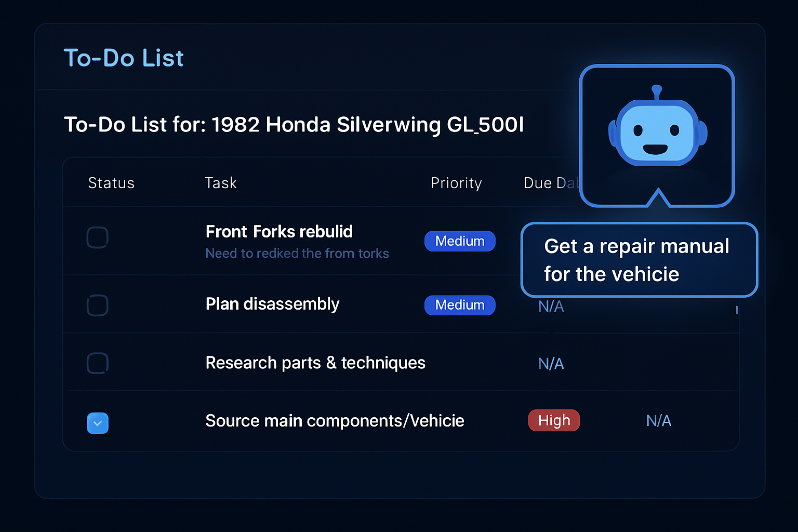
Task: Open the Source main components/vehicle task
Action: pyautogui.click(x=335, y=421)
